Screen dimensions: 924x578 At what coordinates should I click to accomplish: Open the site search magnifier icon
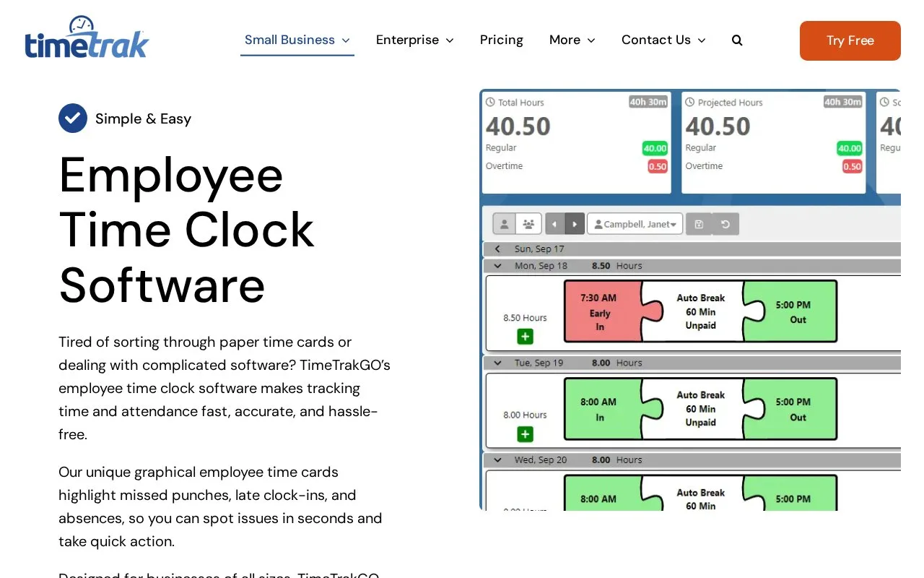737,40
